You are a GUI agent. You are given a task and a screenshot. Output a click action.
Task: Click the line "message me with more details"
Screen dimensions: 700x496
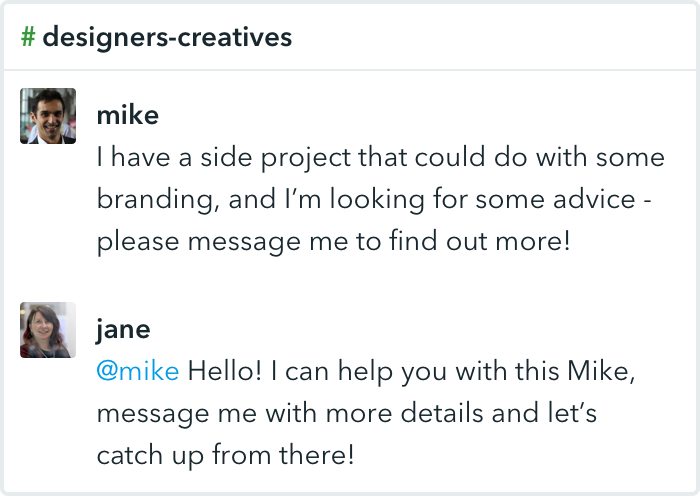[346, 413]
